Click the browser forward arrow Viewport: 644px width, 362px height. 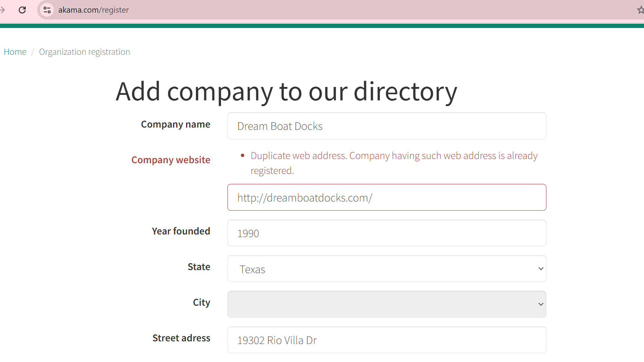pos(3,10)
